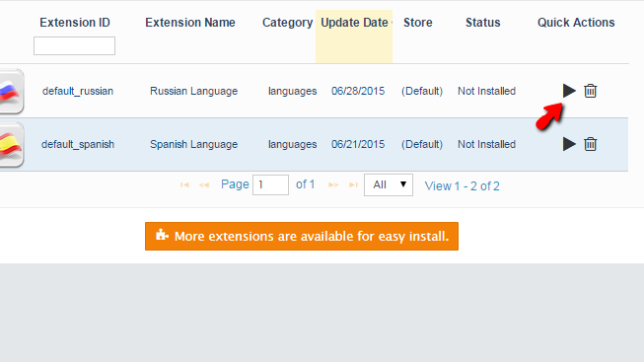
Task: Go to previous page pagination arrow
Action: point(204,184)
